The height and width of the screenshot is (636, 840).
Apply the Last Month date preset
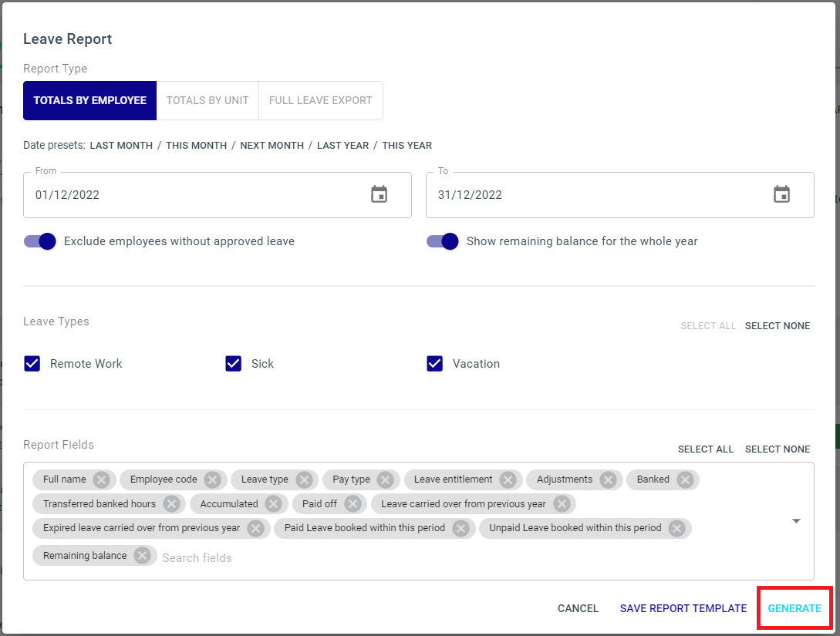coord(121,146)
